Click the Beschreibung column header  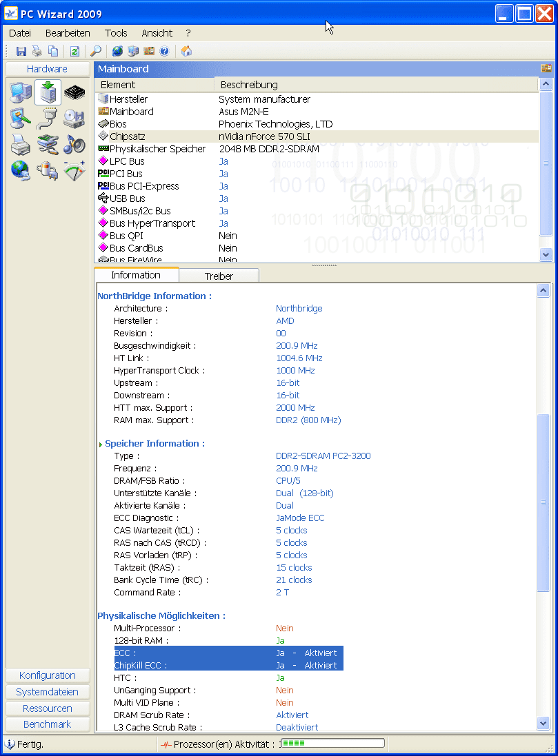(376, 85)
